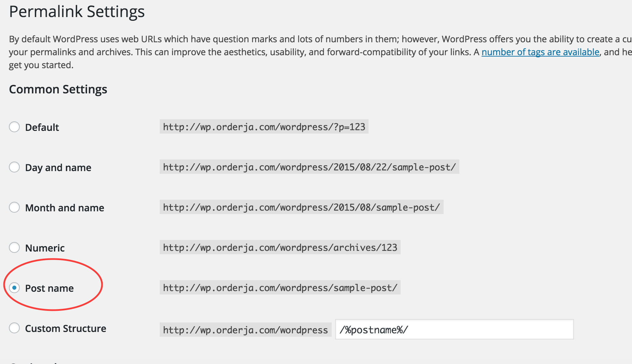The width and height of the screenshot is (632, 364).
Task: Click the 2015/08/22/sample-post example URL
Action: click(x=309, y=167)
